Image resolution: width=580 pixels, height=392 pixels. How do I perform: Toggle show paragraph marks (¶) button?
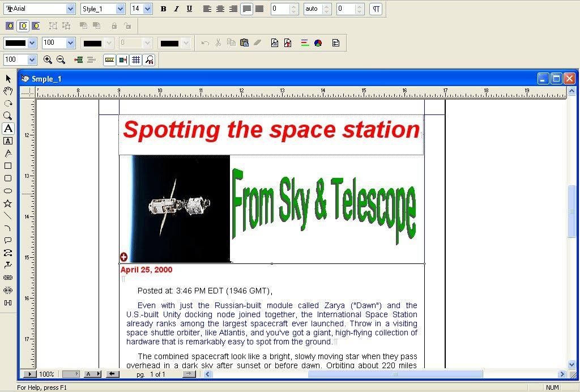[376, 9]
